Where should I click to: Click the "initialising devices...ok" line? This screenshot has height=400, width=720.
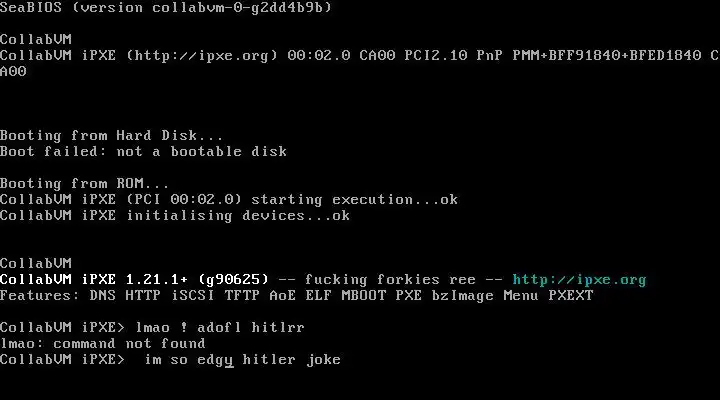(x=175, y=216)
